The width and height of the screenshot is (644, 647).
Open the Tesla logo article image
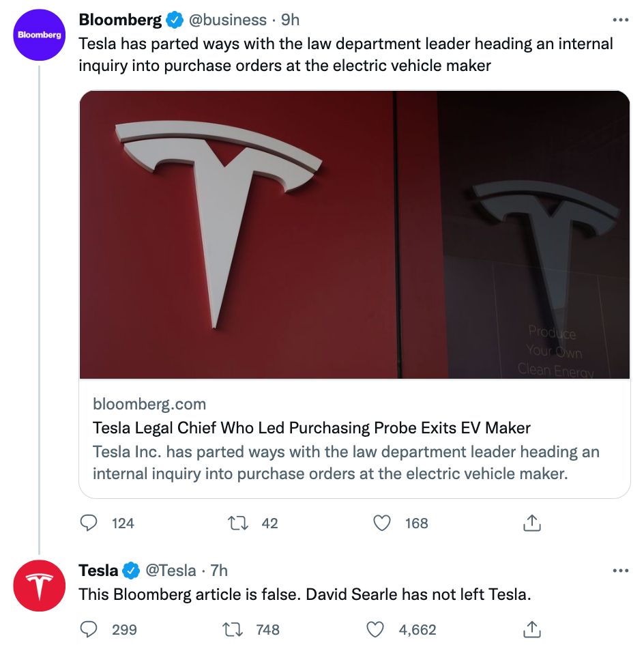(x=355, y=235)
